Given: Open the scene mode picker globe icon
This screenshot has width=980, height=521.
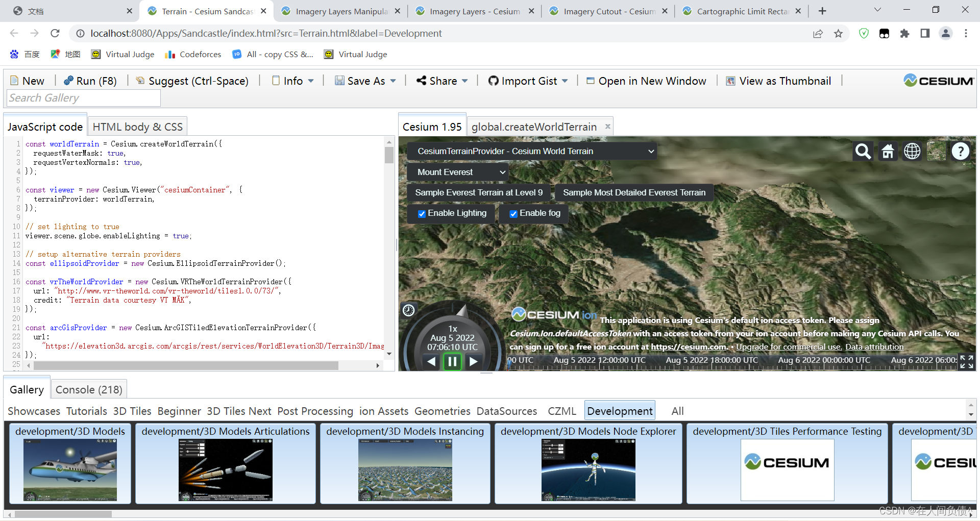Looking at the screenshot, I should [x=912, y=151].
